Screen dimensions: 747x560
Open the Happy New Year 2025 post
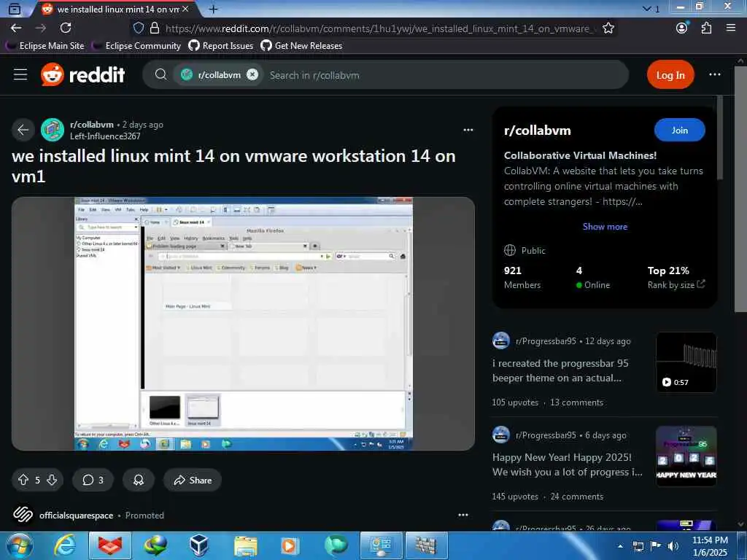coord(567,464)
